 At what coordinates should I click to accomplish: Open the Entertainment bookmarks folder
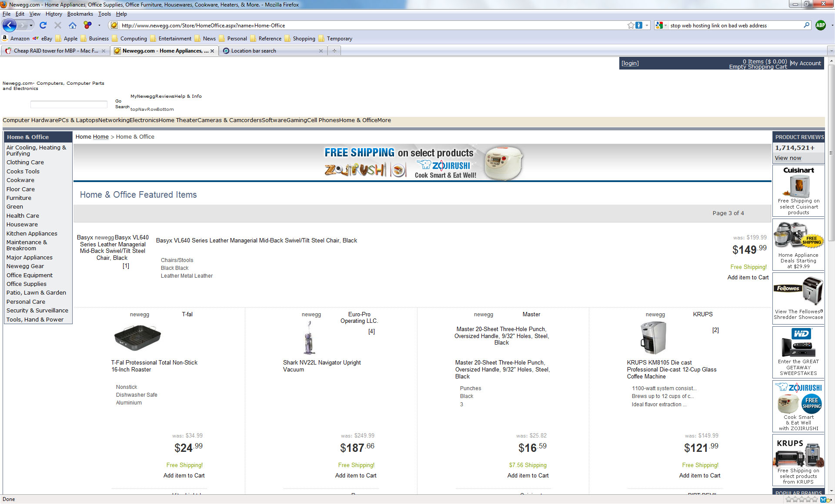[x=171, y=38]
